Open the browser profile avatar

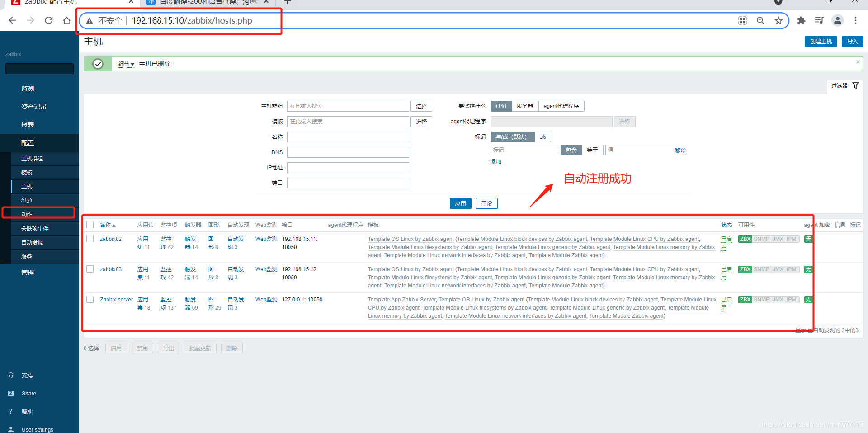[838, 20]
